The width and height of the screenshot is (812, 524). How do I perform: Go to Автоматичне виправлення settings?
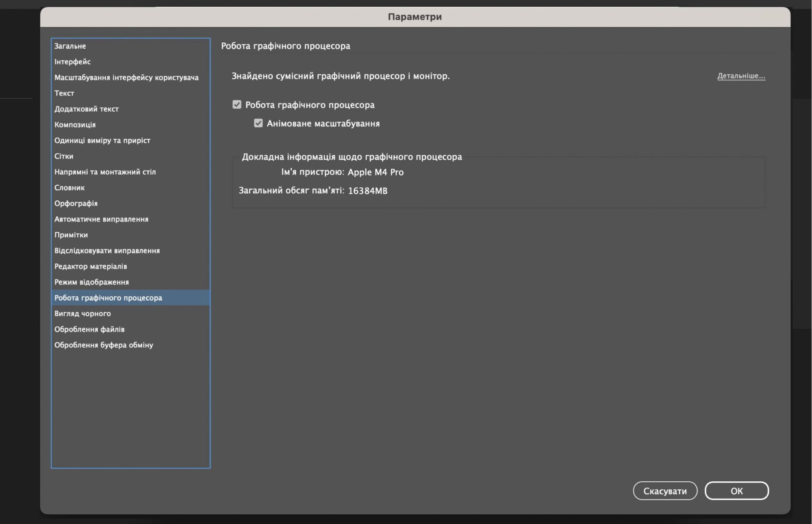coord(101,219)
